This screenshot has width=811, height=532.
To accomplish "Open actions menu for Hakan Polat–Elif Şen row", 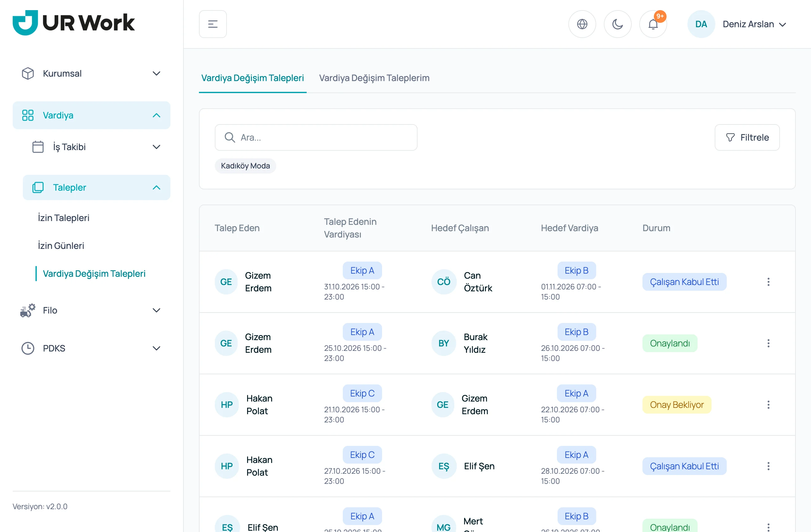I will tap(768, 466).
